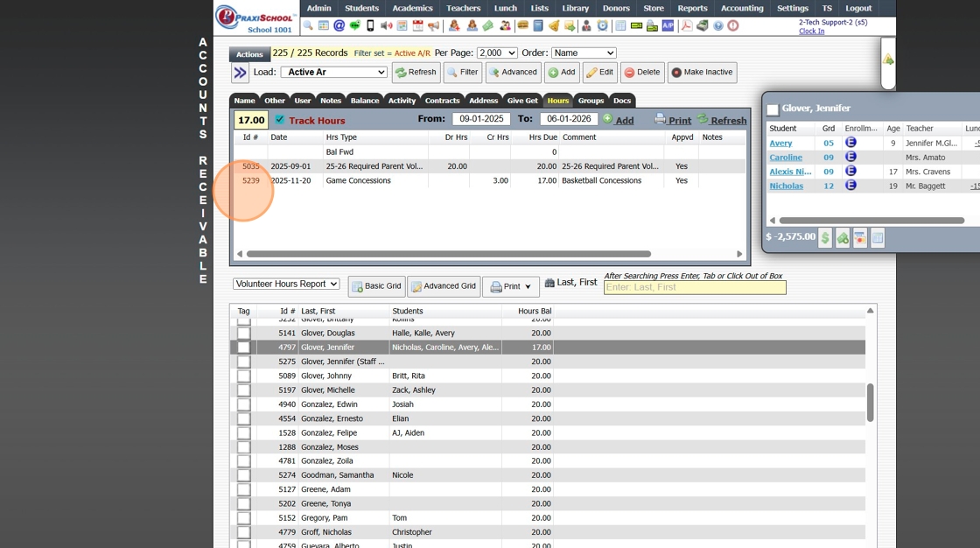Screen dimensions: 980x548
Task: Open the Per Page 2,000 dropdown
Action: [x=497, y=53]
